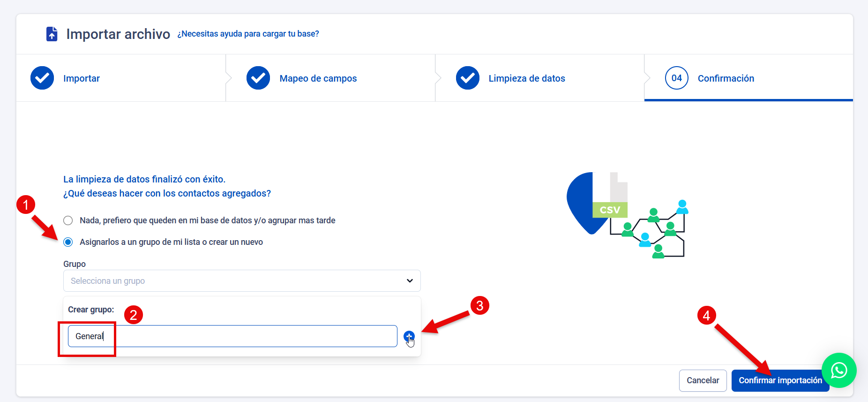
Task: Select the 'Nada, prefiero que queden' radio option
Action: click(x=68, y=220)
